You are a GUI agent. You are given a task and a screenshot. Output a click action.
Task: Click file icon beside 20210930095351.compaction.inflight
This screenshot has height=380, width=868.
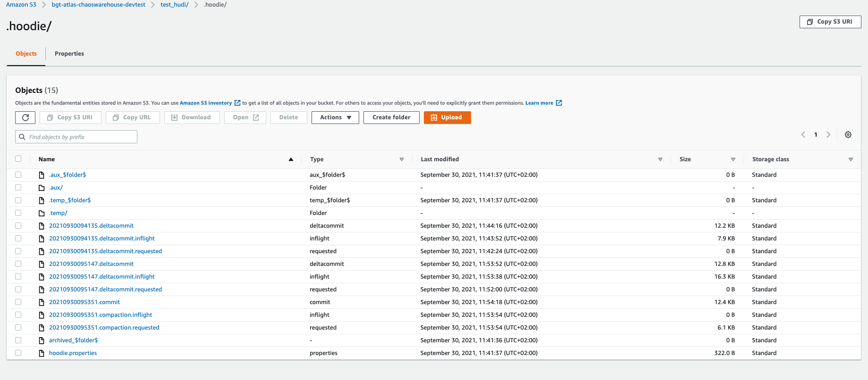(42, 315)
